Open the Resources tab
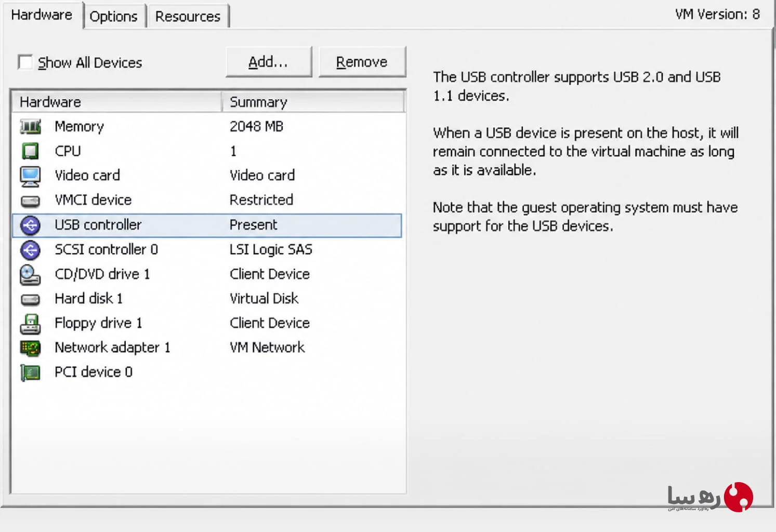Image resolution: width=776 pixels, height=532 pixels. (x=188, y=16)
